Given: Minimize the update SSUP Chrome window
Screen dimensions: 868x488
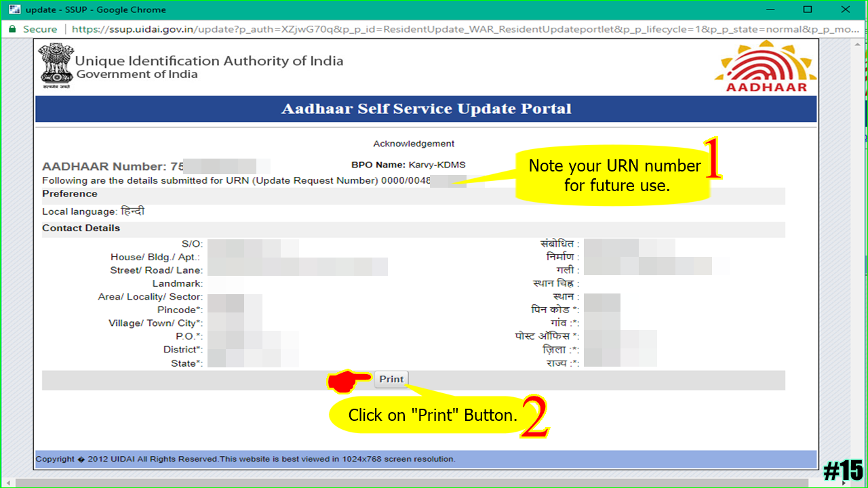Looking at the screenshot, I should 770,9.
